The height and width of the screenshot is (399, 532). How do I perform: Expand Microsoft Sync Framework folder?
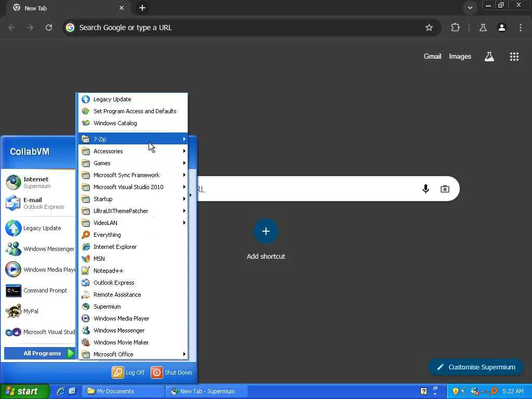(x=133, y=175)
